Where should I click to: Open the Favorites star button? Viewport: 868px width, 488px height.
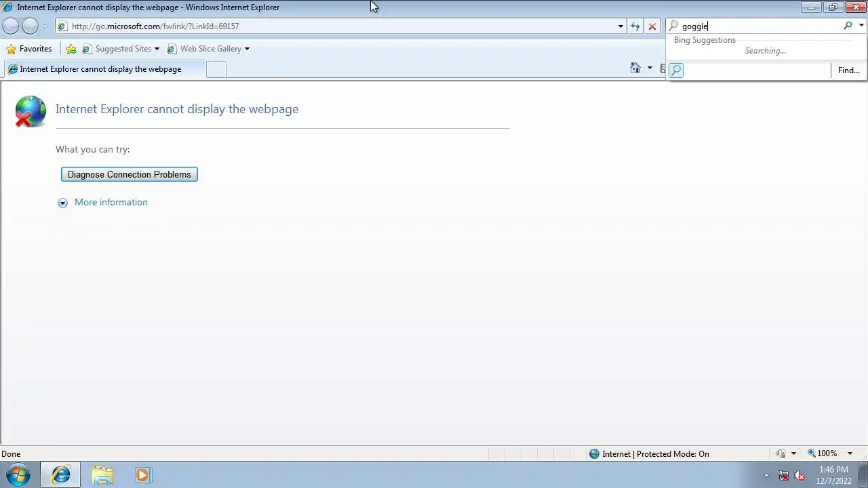29,49
